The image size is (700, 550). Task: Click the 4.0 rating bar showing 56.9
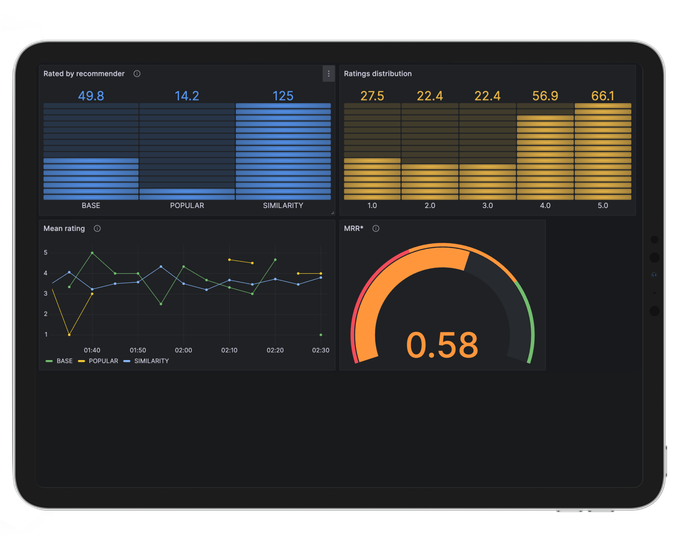pos(545,155)
